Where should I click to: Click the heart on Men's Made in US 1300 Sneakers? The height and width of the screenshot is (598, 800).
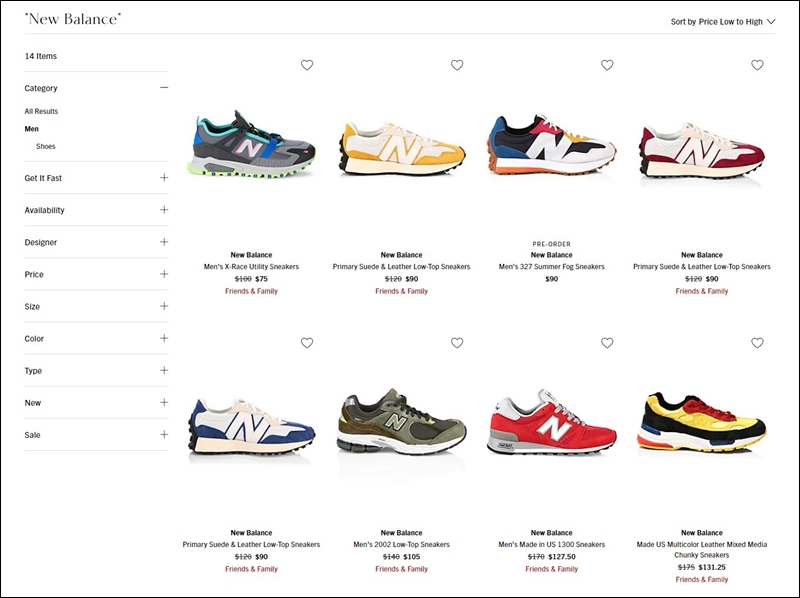tap(607, 343)
